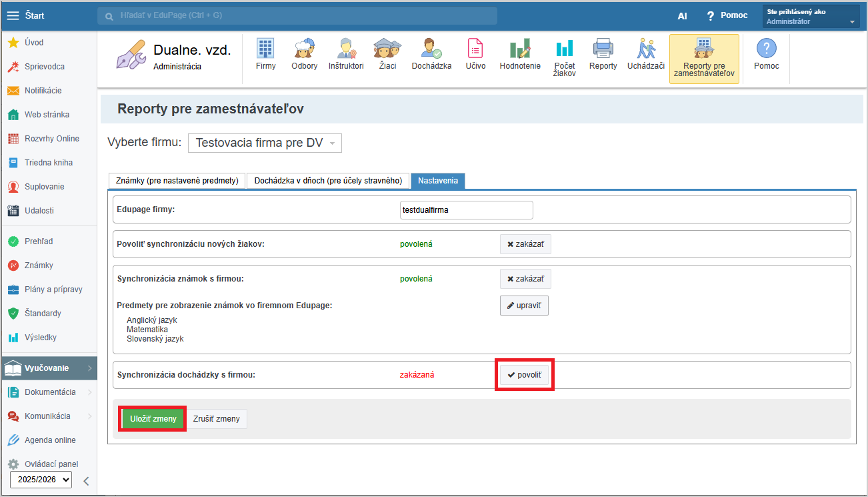Save changes with Uložiť zmeny
The height and width of the screenshot is (497, 868).
pyautogui.click(x=153, y=419)
